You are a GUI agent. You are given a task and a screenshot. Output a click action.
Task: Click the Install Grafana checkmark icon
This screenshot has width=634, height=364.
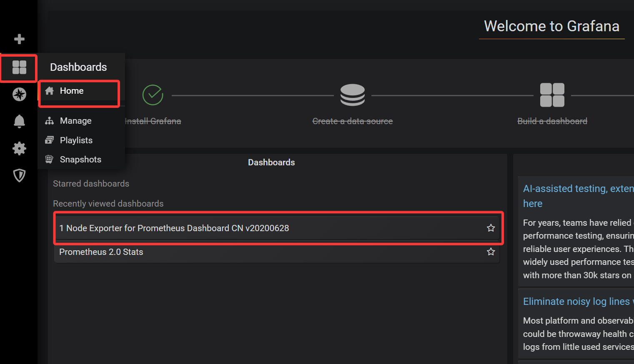[x=153, y=95]
